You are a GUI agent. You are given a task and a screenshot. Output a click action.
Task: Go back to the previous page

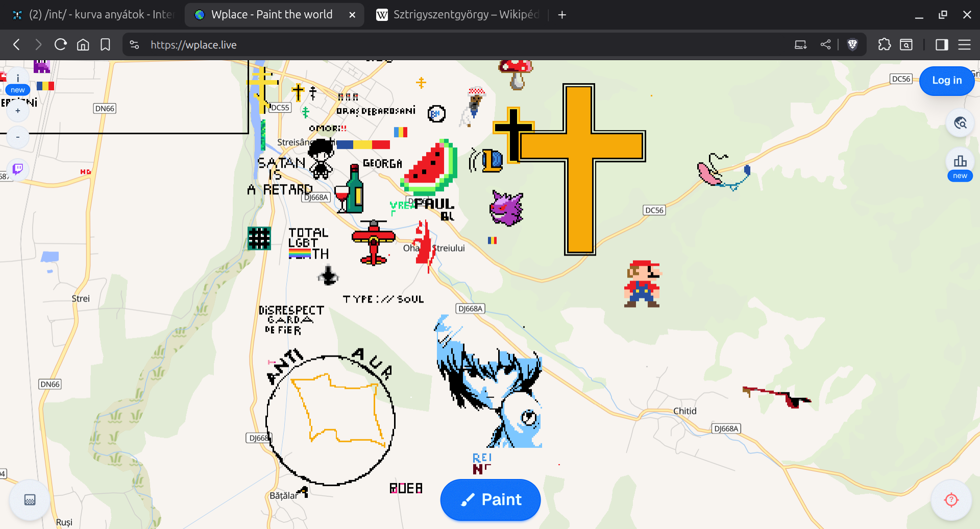pyautogui.click(x=17, y=45)
